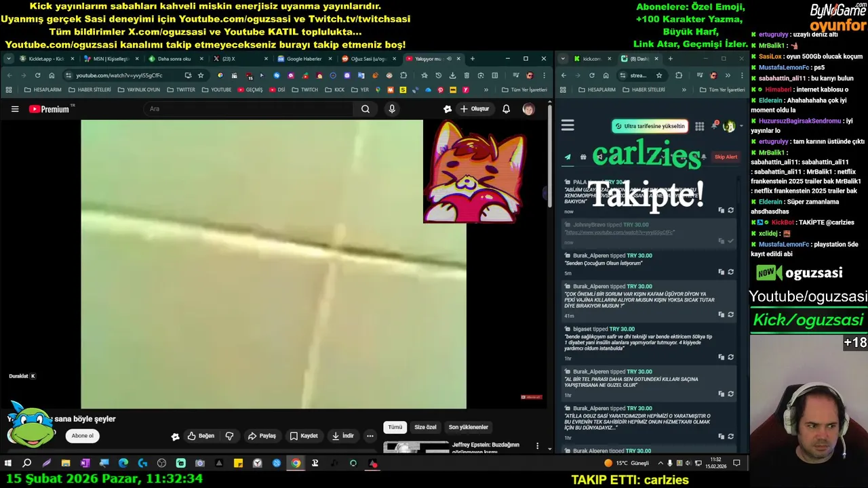Open a new tab in left browser

tap(472, 59)
